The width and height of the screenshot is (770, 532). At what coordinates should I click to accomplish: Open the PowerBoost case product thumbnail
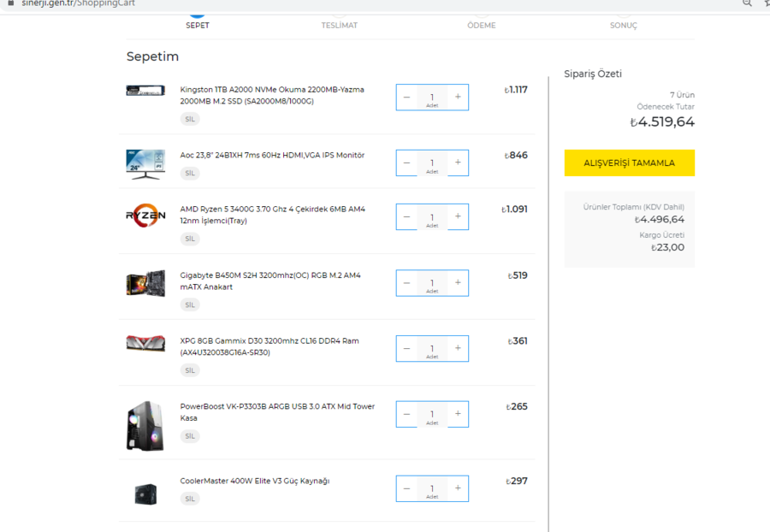(x=145, y=426)
